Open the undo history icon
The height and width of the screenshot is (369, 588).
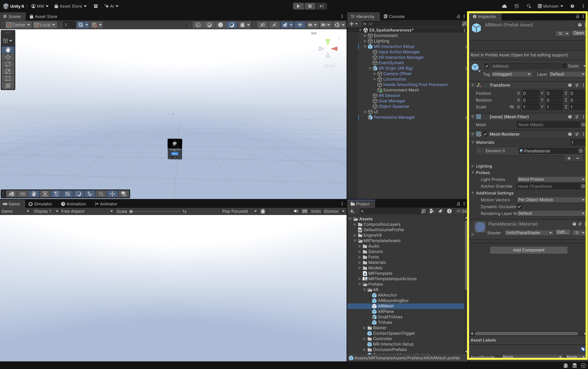click(x=517, y=6)
